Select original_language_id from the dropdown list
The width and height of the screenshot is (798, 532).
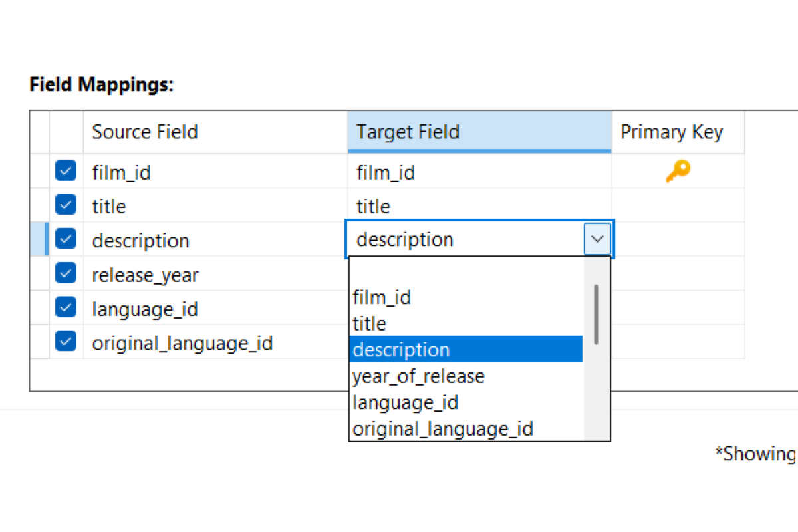465,430
